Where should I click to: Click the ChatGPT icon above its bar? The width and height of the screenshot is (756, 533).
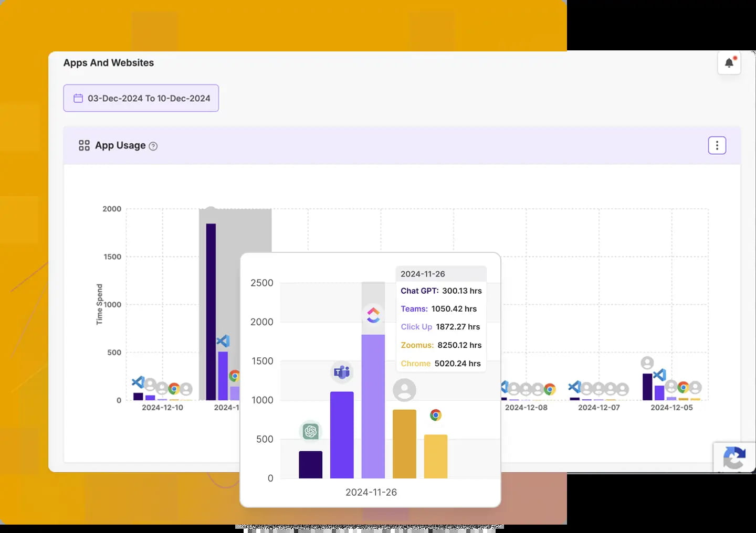[310, 431]
